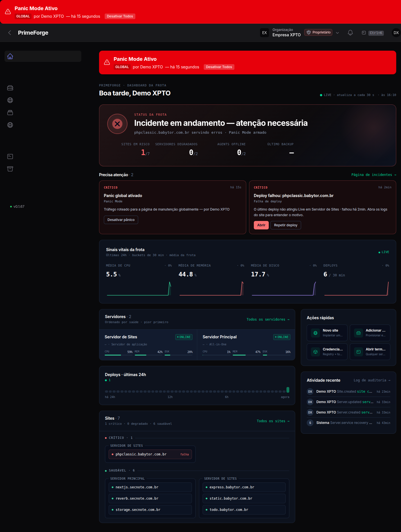The width and height of the screenshot is (401, 532).
Task: Click the Proprietário role badge
Action: pyautogui.click(x=318, y=32)
